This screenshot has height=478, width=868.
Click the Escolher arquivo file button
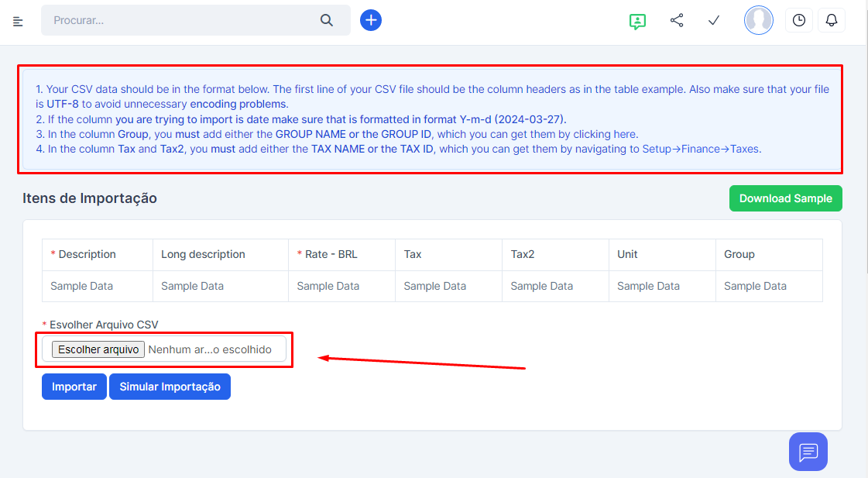point(99,349)
